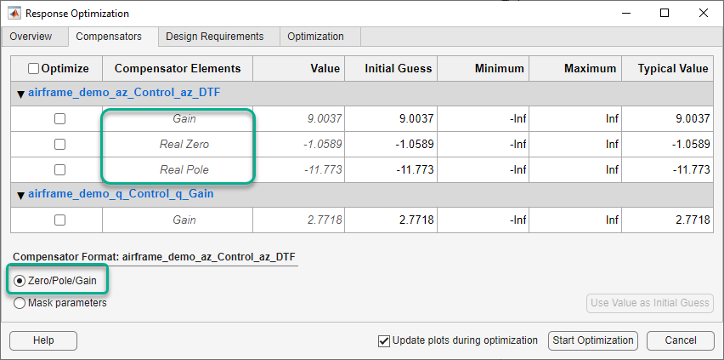This screenshot has height=360, width=724.
Task: Choose the Mask parameters radio button
Action: click(20, 303)
